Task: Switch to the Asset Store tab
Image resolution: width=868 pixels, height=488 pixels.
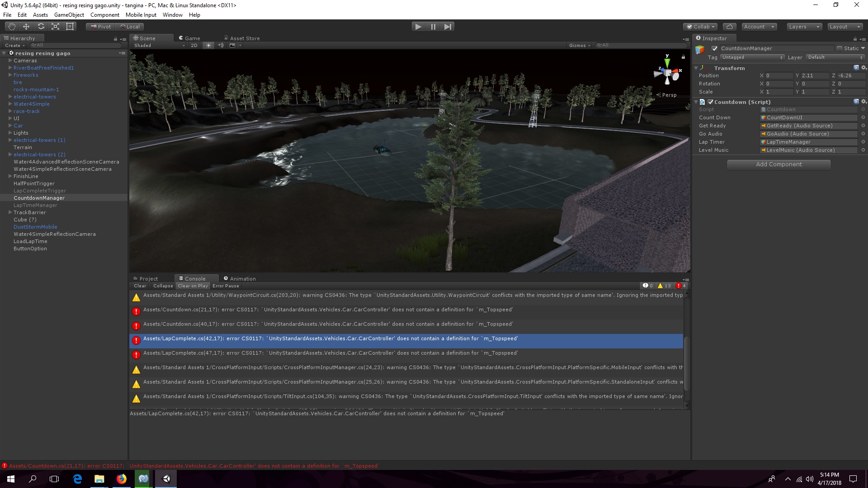Action: point(242,38)
